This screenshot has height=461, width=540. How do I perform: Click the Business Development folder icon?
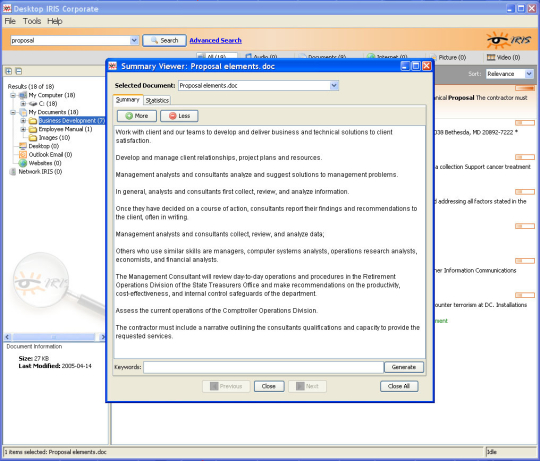pos(33,121)
